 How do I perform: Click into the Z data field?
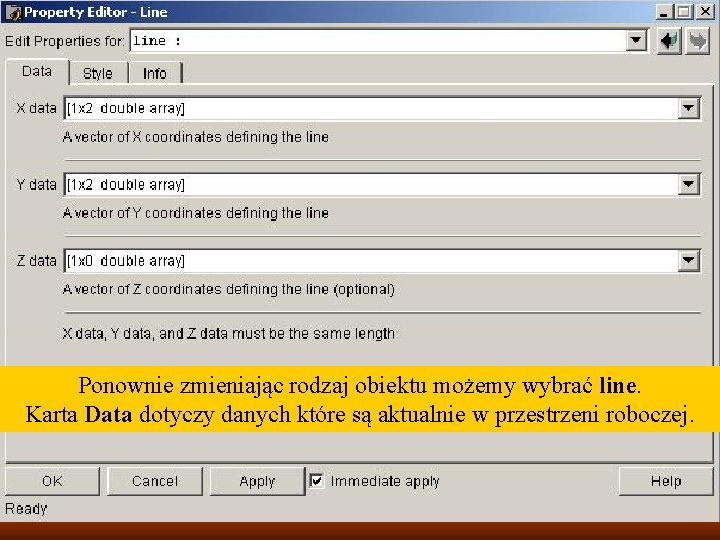point(371,261)
